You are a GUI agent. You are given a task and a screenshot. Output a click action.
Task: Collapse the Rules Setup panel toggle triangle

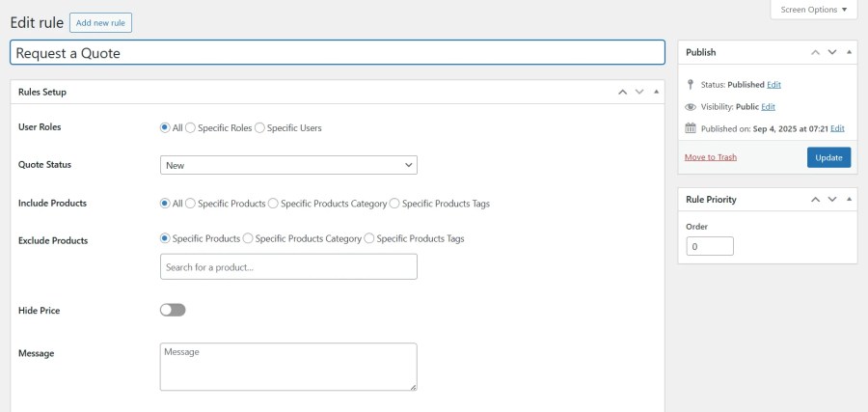pyautogui.click(x=656, y=92)
